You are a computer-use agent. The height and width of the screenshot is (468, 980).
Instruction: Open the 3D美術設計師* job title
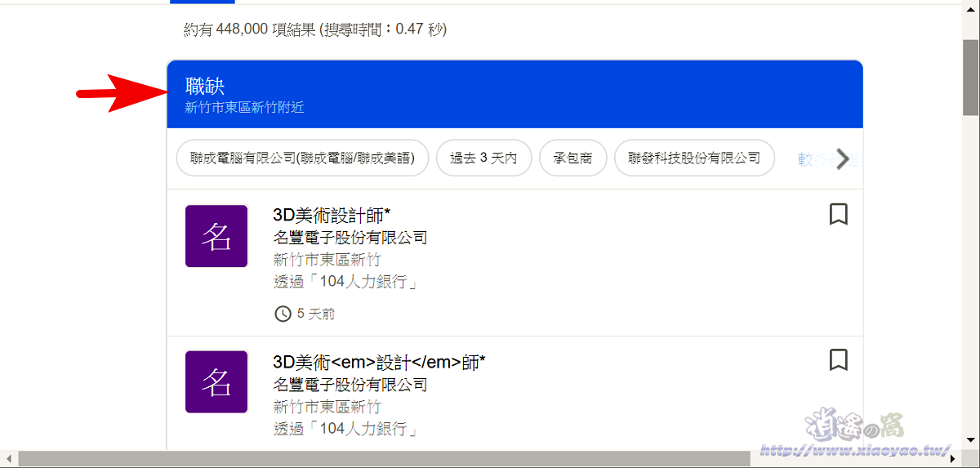click(x=332, y=215)
